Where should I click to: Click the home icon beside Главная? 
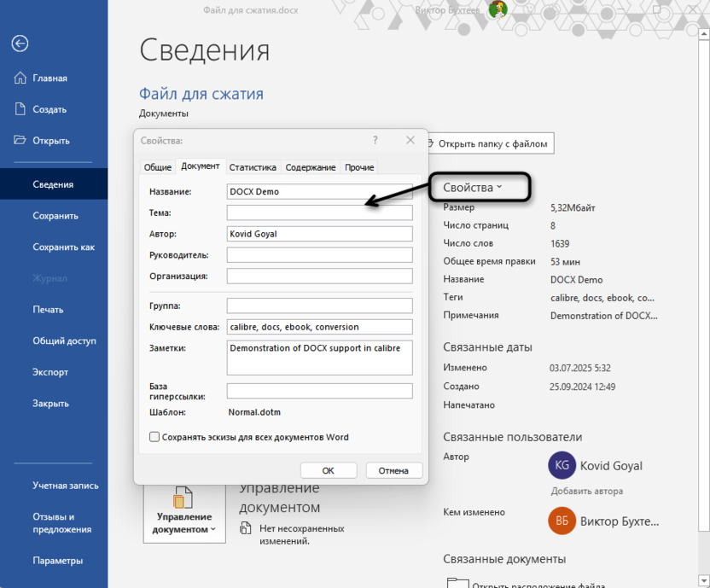click(20, 78)
